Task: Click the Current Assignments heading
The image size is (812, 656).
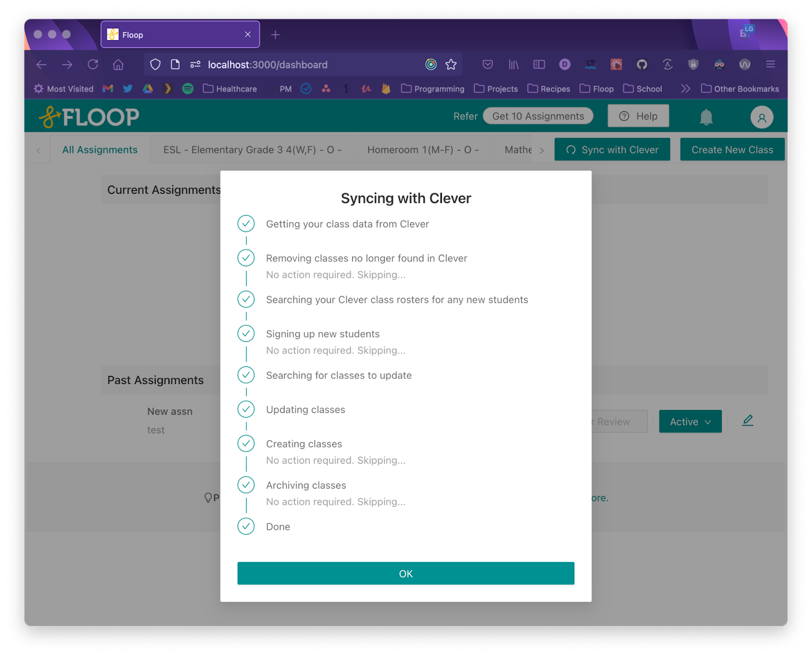Action: pos(164,190)
